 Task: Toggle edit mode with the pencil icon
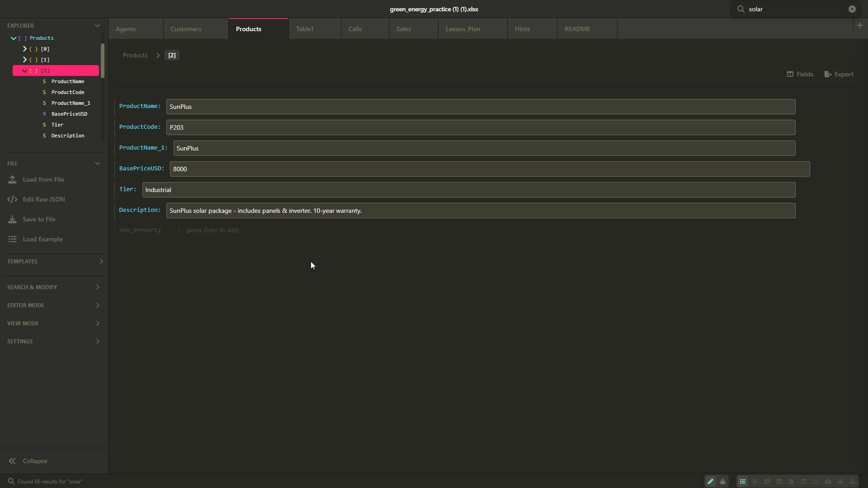click(710, 482)
